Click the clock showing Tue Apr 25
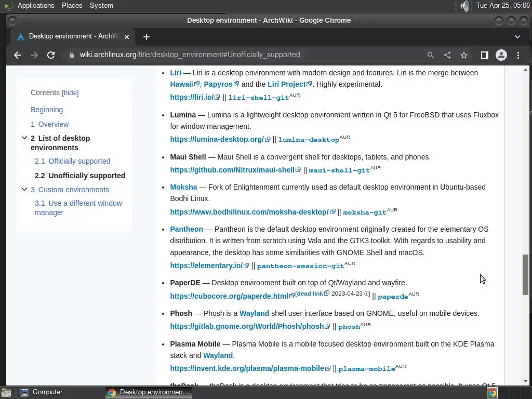 tap(503, 5)
